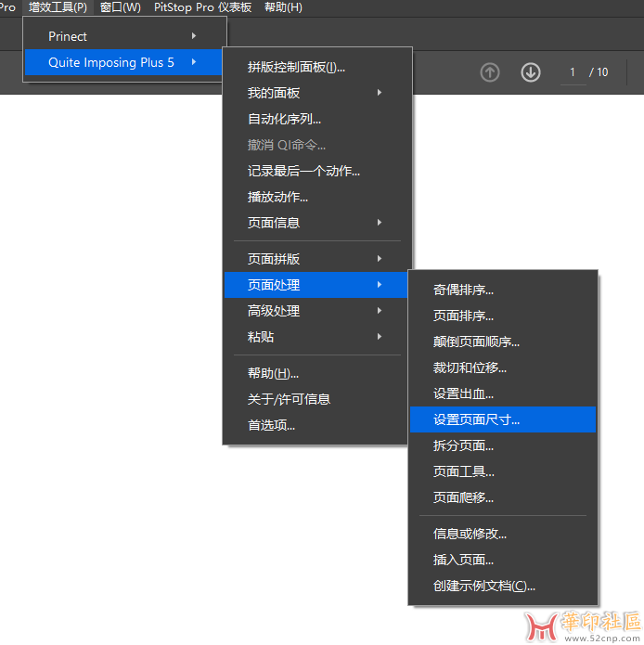Open the 帮助(H) menu bar item

click(x=283, y=7)
